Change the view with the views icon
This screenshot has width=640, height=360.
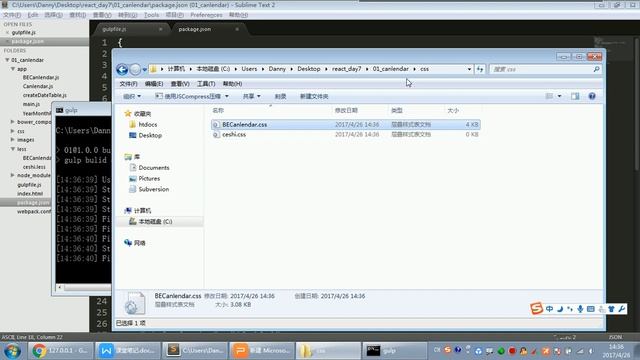(x=549, y=96)
